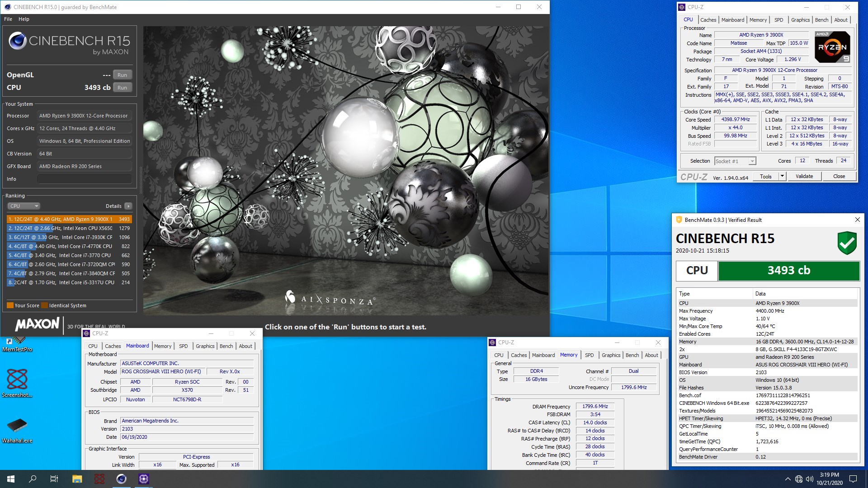Open the notification center

[x=853, y=479]
